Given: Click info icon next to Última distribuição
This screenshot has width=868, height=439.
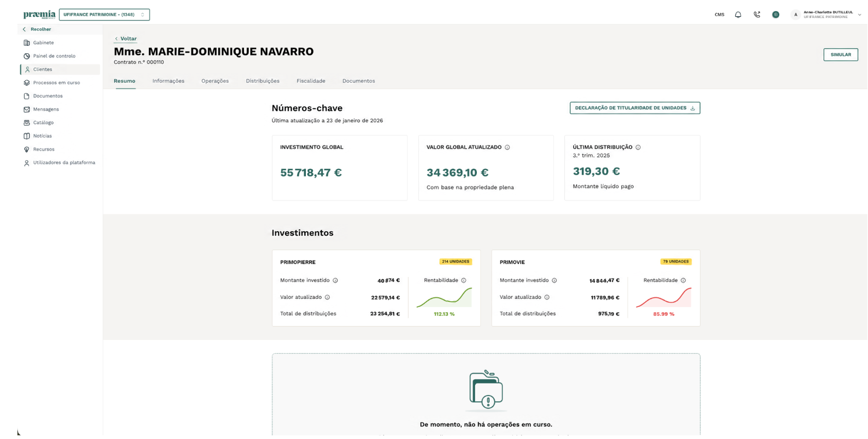Looking at the screenshot, I should point(638,147).
